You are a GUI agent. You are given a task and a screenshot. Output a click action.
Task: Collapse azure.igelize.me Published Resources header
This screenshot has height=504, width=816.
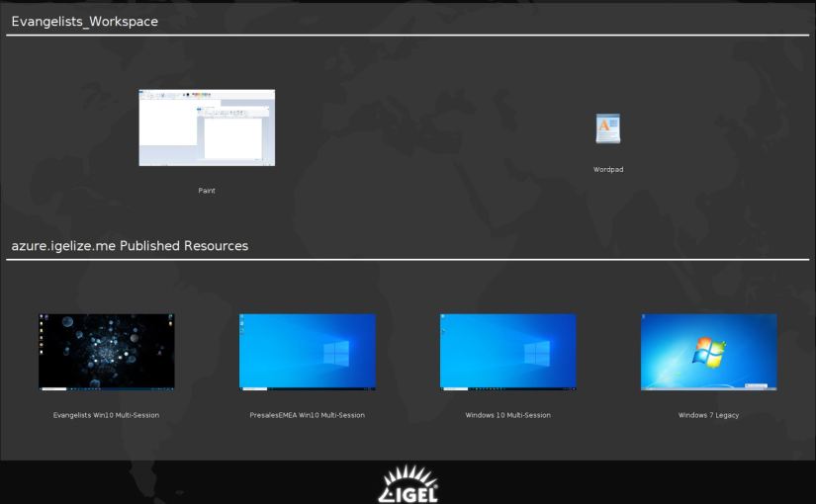(129, 246)
